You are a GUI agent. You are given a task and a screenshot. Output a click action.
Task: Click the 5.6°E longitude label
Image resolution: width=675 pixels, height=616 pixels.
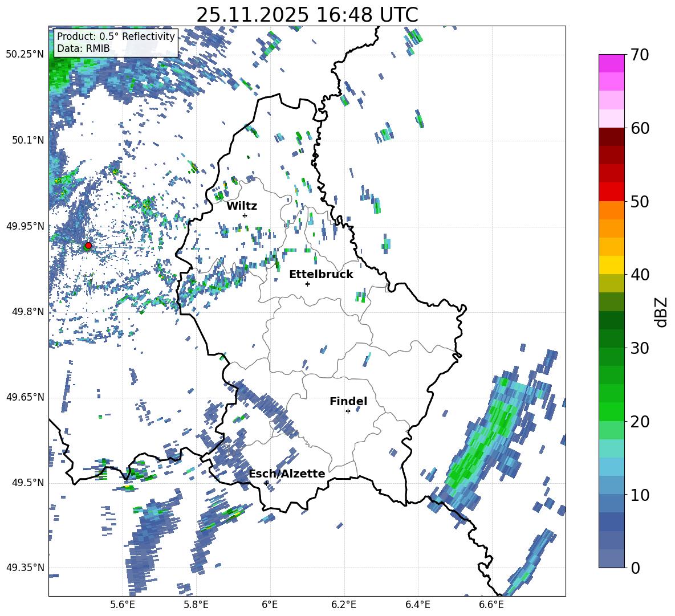(122, 605)
